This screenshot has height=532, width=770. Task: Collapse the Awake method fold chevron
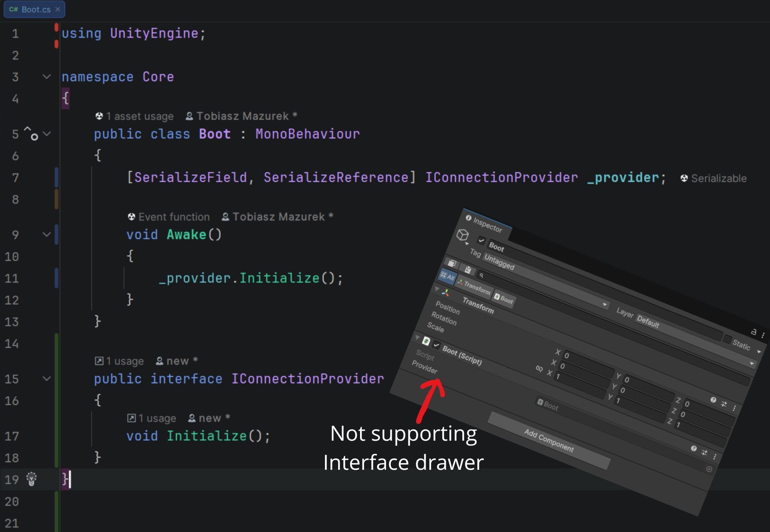click(x=47, y=234)
